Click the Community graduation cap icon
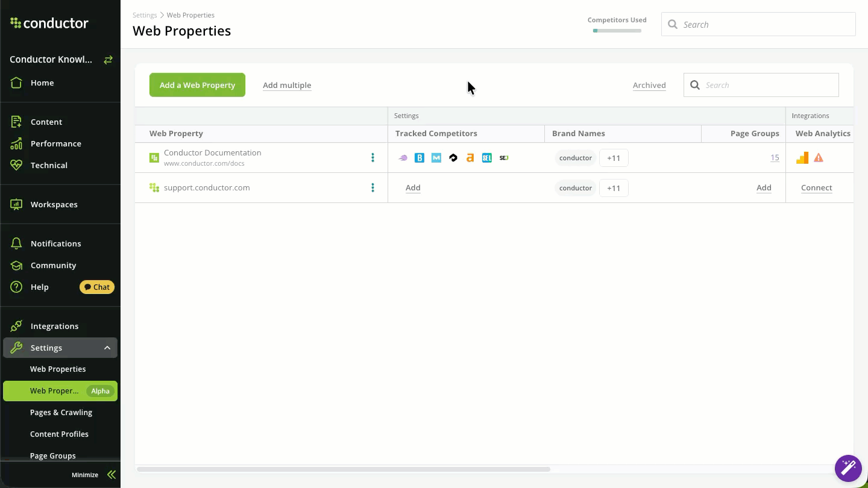This screenshot has height=488, width=868. coord(17,266)
